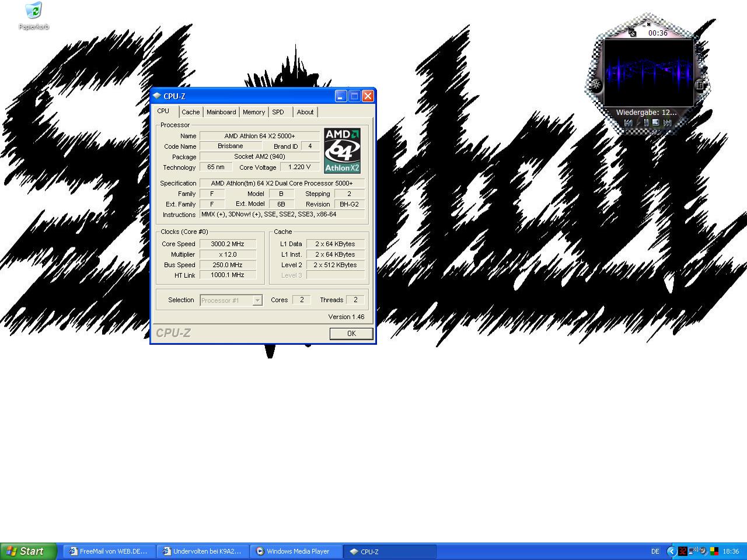This screenshot has width=747, height=560.
Task: Click the four-colored squares tray icon
Action: pos(714,551)
